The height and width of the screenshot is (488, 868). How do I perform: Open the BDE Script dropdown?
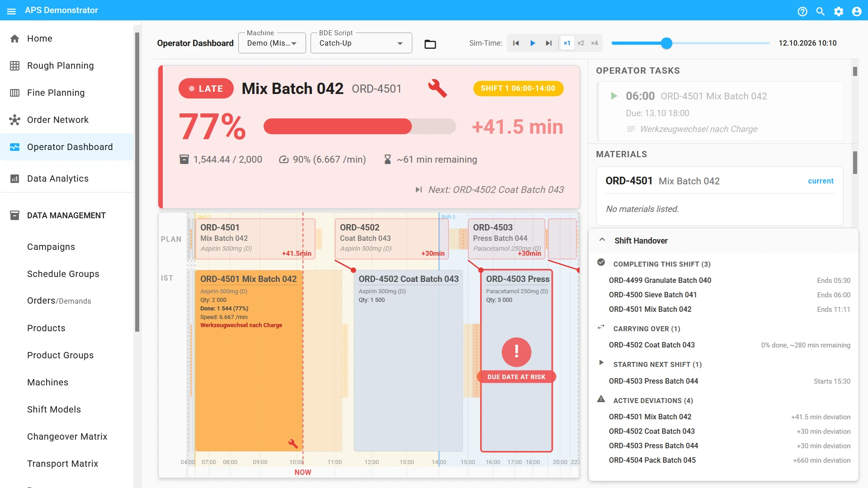(361, 43)
